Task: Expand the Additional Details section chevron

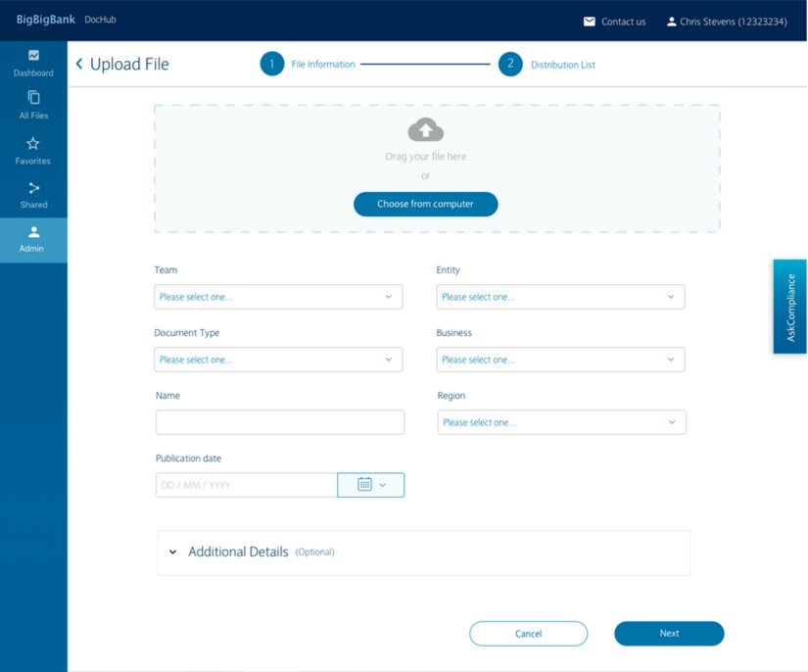Action: (x=173, y=552)
